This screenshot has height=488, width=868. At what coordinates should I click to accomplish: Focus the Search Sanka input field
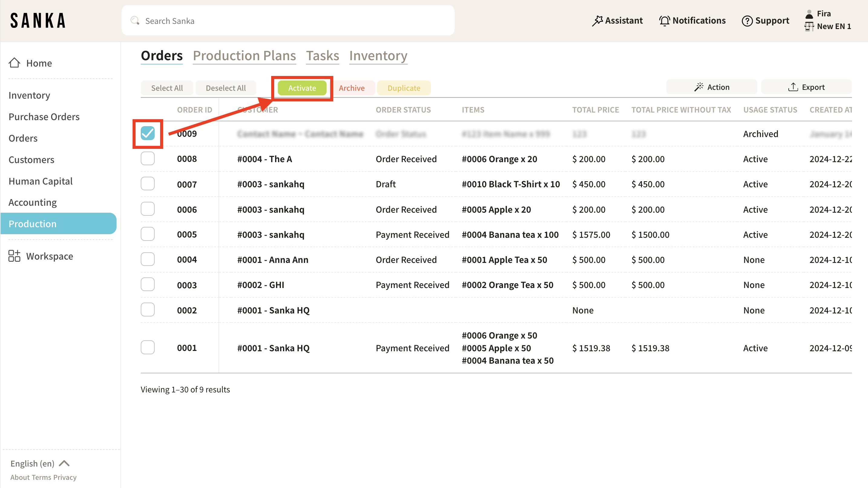pyautogui.click(x=288, y=21)
